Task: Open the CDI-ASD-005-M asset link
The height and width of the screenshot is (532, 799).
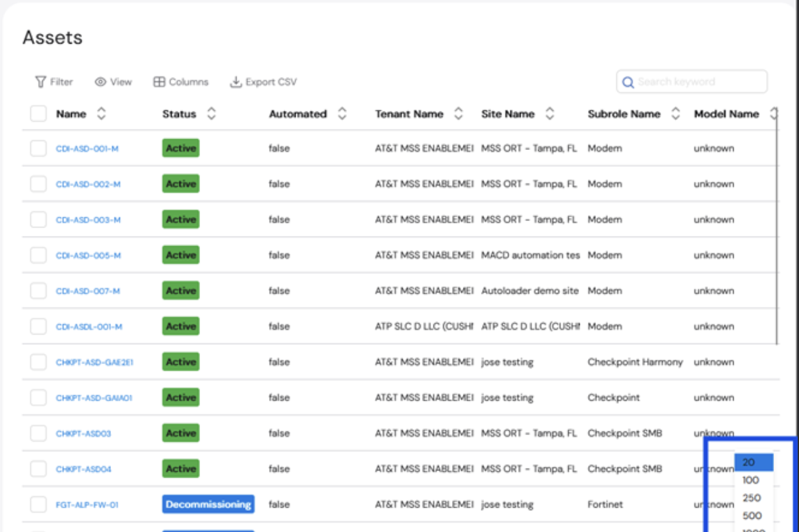Action: 88,256
